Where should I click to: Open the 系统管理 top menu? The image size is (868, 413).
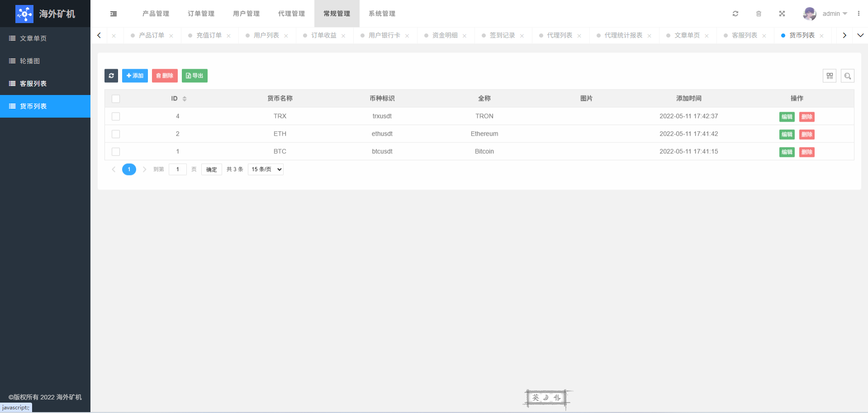[382, 14]
